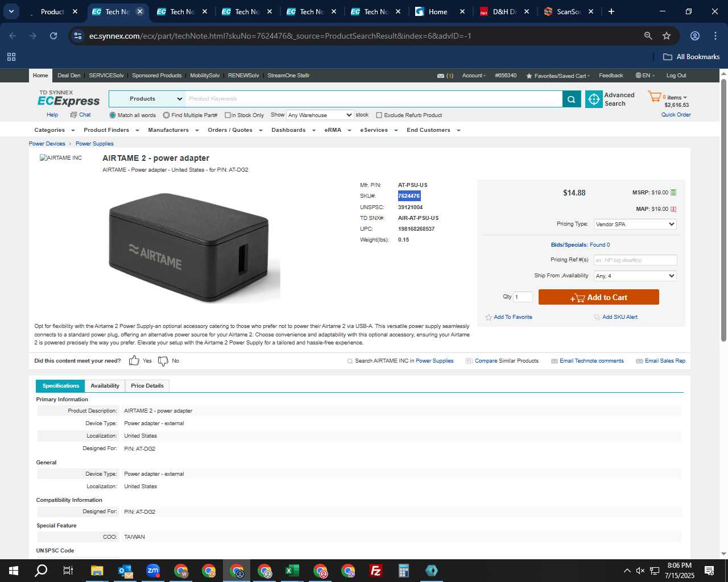This screenshot has width=728, height=582.
Task: Open the Chrome zoom magnifier icon
Action: [648, 36]
